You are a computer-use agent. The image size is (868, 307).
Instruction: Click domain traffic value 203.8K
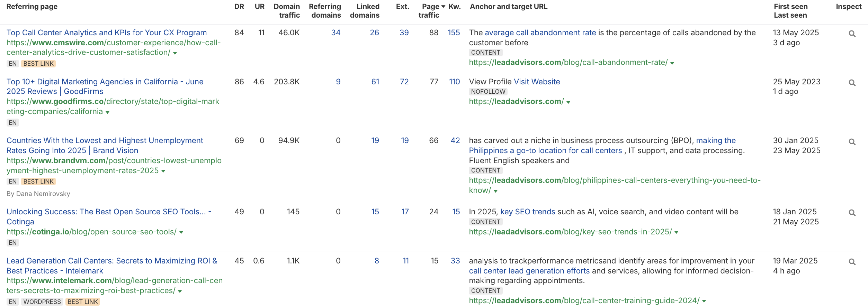point(287,82)
